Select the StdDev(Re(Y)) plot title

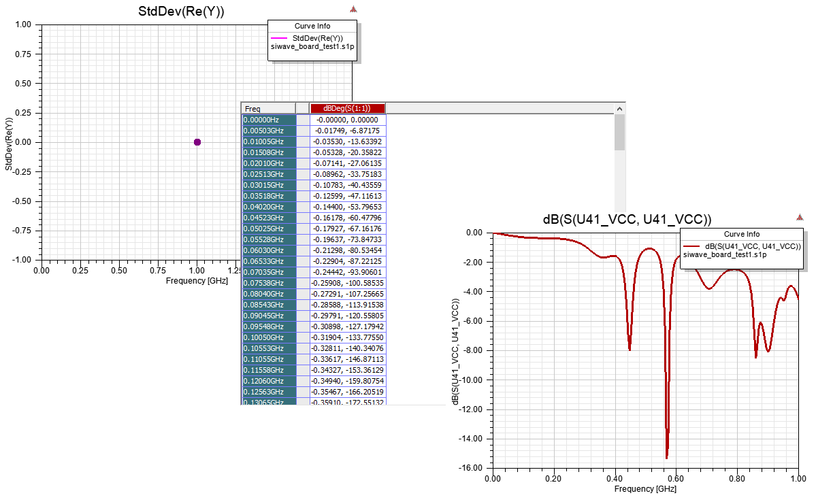pyautogui.click(x=181, y=12)
